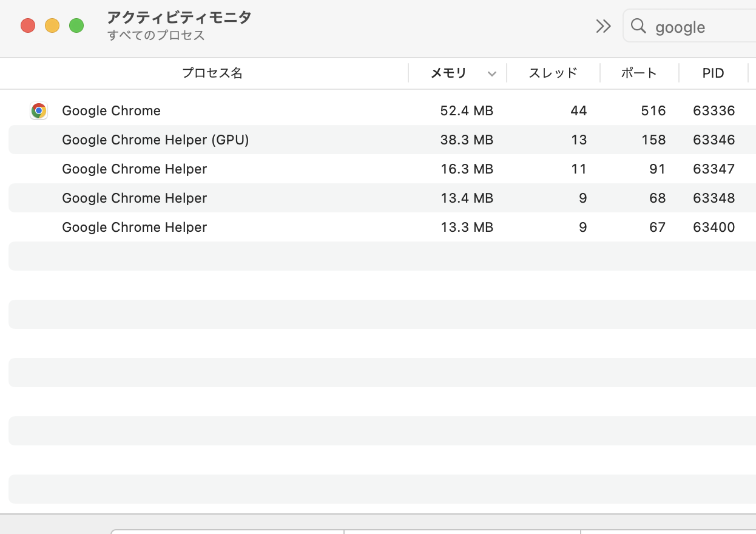Click the 158 ports value

pyautogui.click(x=653, y=140)
